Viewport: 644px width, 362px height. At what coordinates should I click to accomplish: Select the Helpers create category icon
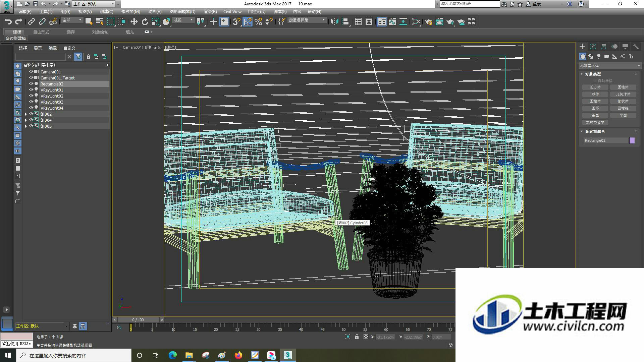[615, 56]
